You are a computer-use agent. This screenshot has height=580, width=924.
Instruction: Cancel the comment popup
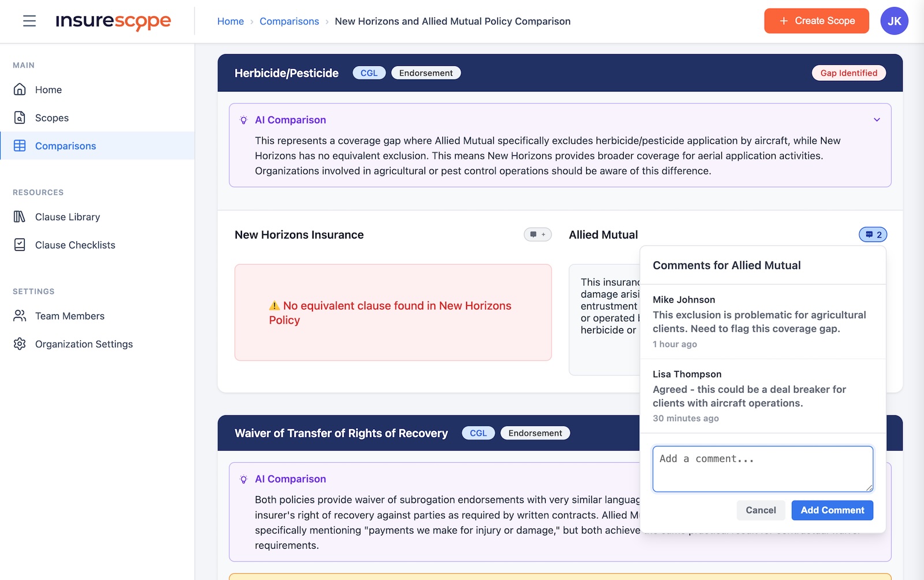click(x=760, y=510)
